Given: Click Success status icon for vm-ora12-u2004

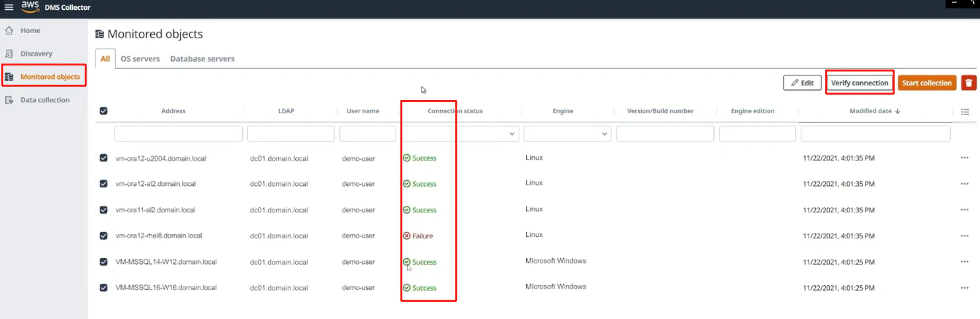Looking at the screenshot, I should 407,158.
